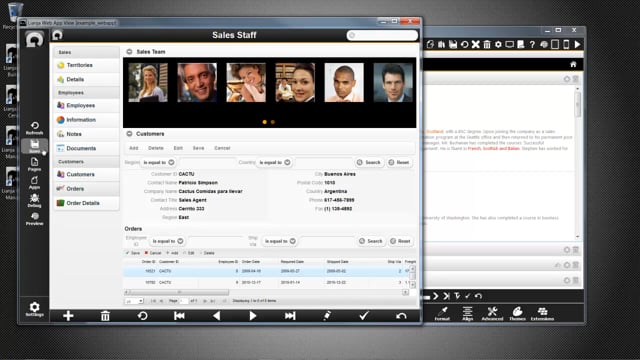Viewport: 640px width, 360px height.
Task: Open the Customers navigation item
Action: coord(86,174)
